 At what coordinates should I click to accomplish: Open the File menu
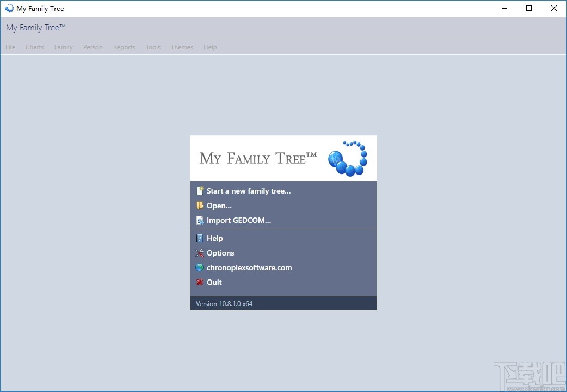(10, 47)
